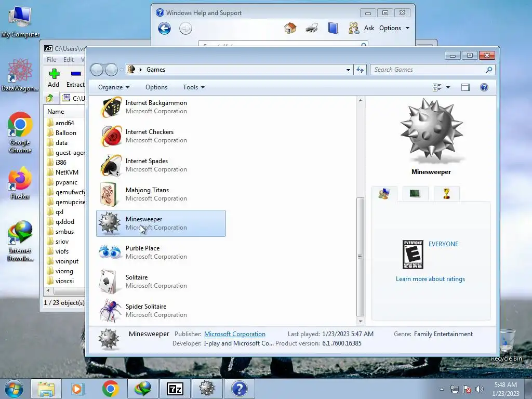Open the Recycle Bin desktop icon
Image resolution: width=532 pixels, height=399 pixels.
click(x=506, y=344)
